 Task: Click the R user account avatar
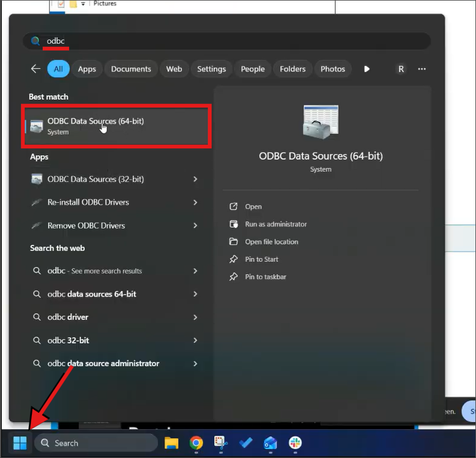(401, 69)
